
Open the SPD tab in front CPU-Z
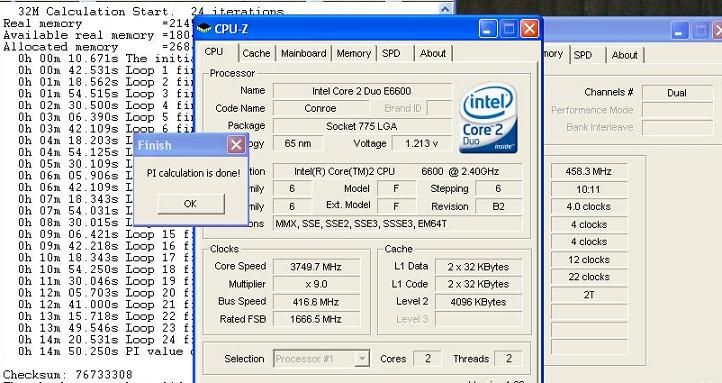tap(391, 53)
